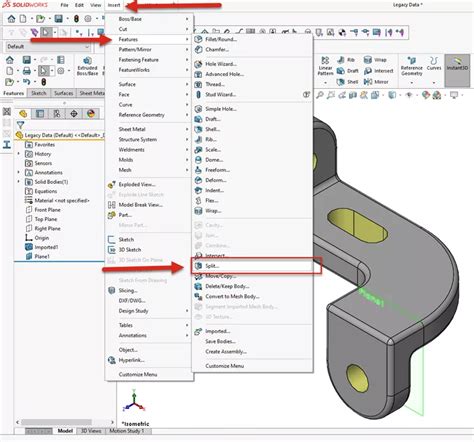Screen dimensions: 474x442
Task: Open the Motion Study 1 tab
Action: coord(127,431)
